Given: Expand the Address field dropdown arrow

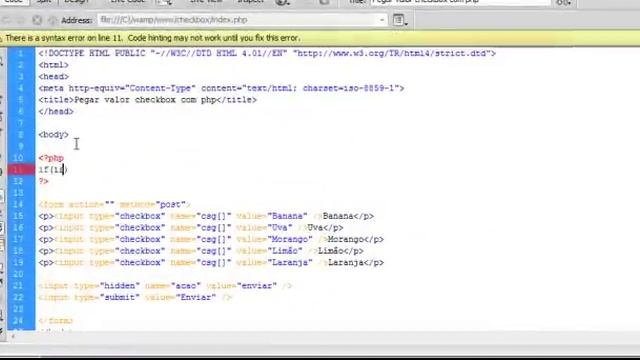Looking at the screenshot, I should 382,20.
